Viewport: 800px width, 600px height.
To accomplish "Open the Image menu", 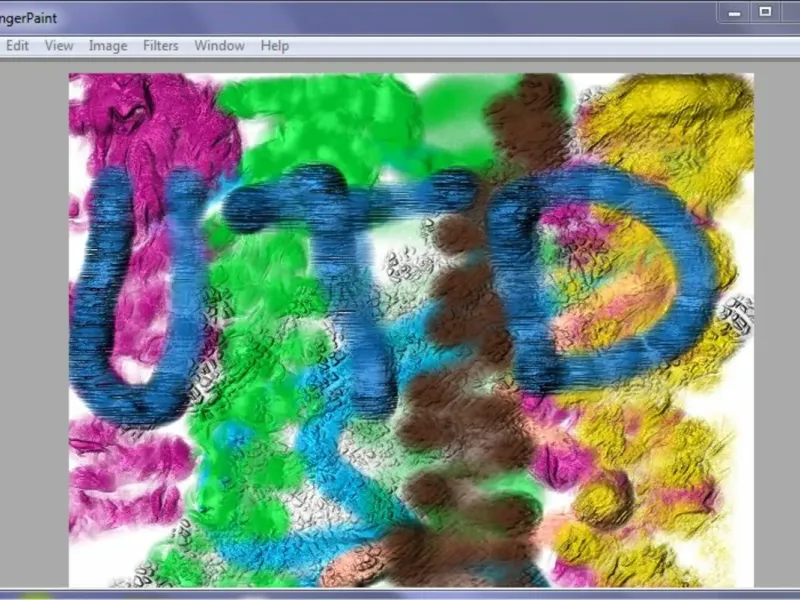I will pyautogui.click(x=108, y=46).
